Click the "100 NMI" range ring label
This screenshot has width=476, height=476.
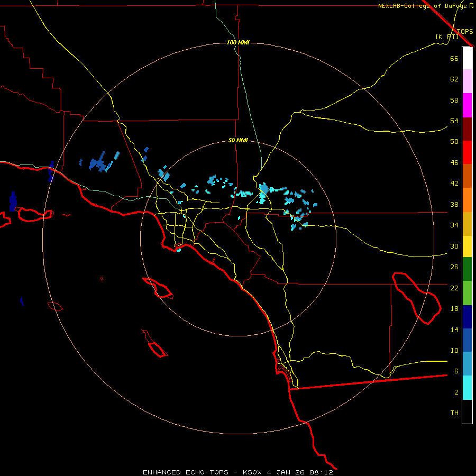[238, 42]
